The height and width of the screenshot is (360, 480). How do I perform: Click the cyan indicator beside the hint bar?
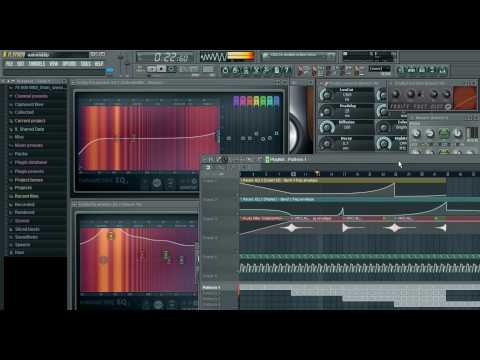(109, 70)
